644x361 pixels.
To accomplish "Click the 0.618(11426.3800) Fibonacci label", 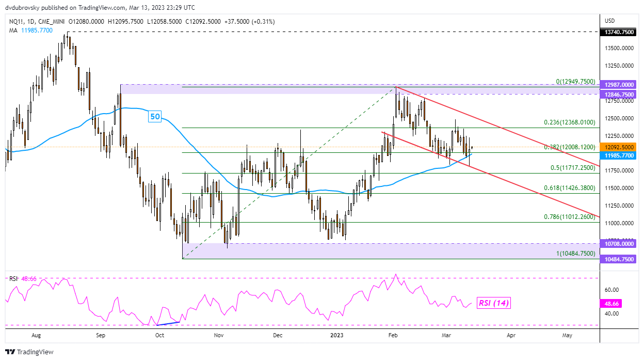I will pyautogui.click(x=570, y=189).
